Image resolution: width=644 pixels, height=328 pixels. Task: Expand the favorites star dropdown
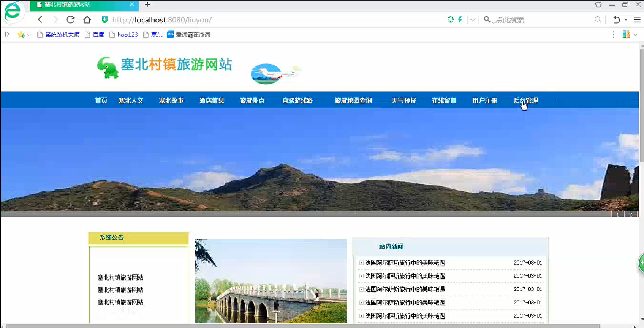pos(29,35)
